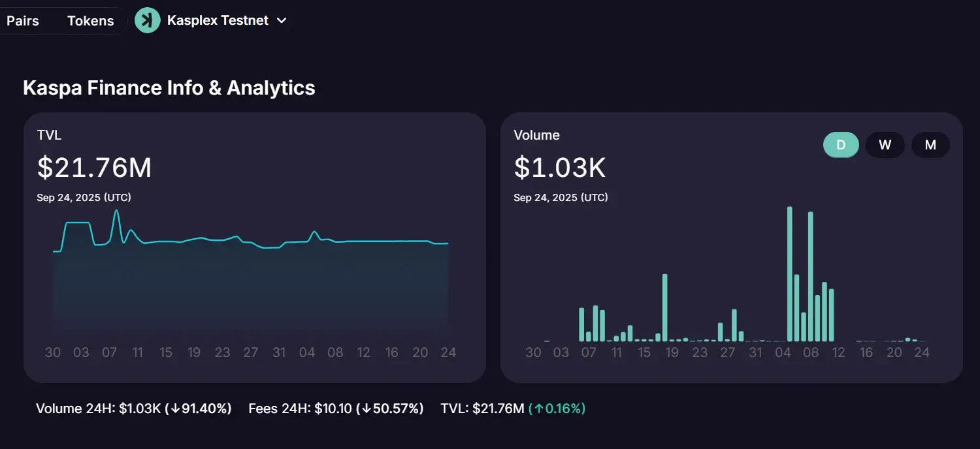Select the daily D volume interval
The image size is (980, 449).
(x=841, y=145)
